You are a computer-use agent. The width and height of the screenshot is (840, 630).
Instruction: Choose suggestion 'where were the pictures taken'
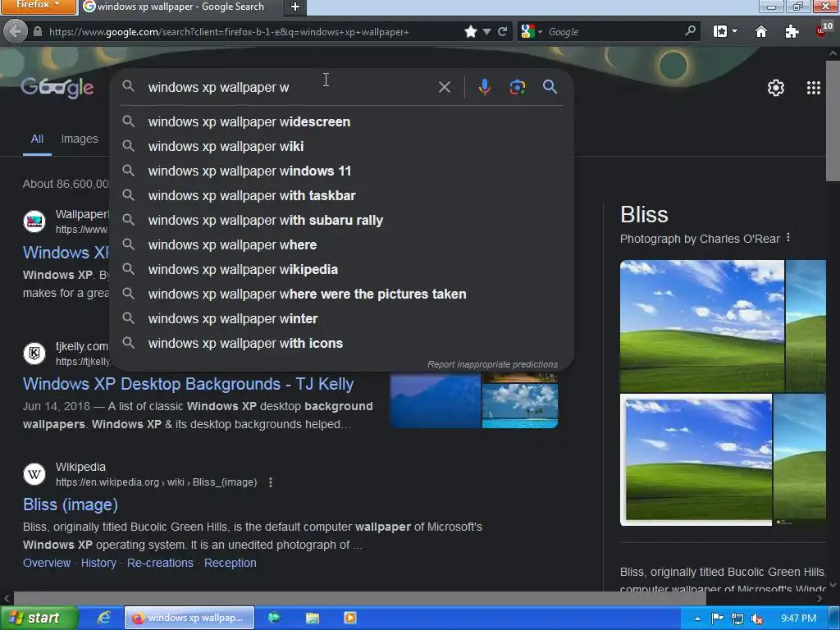point(342,294)
